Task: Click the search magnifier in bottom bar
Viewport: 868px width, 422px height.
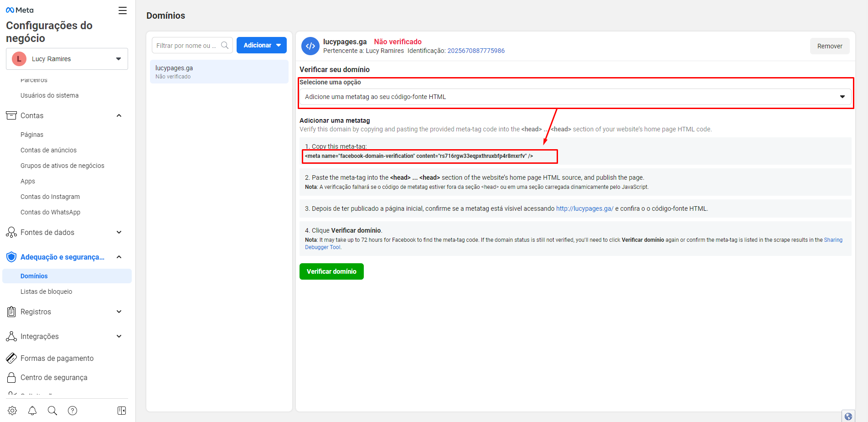Action: [x=52, y=411]
